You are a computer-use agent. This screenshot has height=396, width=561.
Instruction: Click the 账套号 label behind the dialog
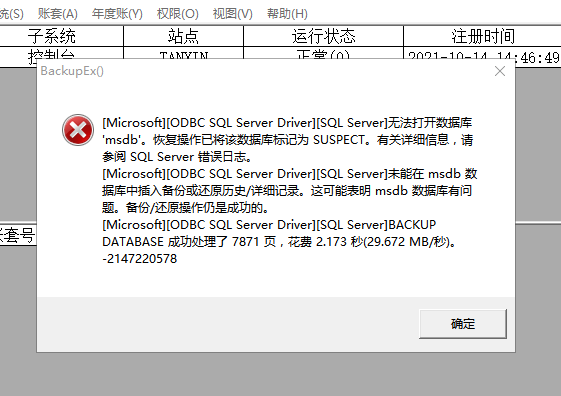click(17, 235)
